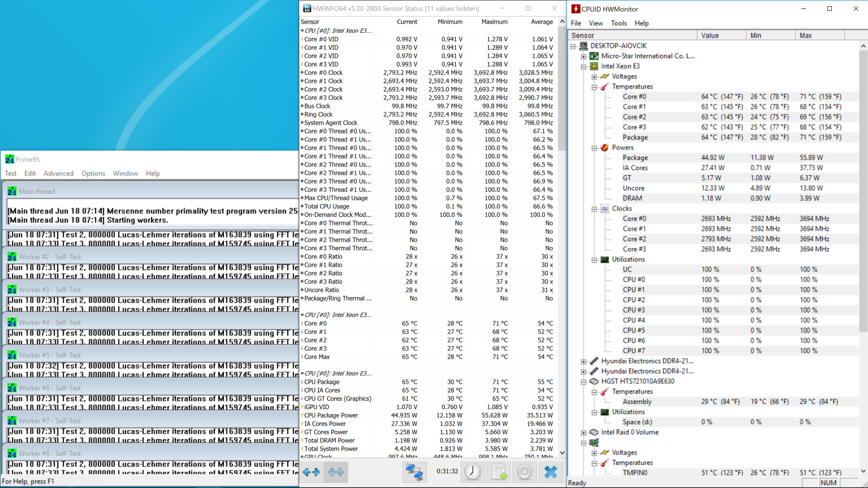Select the CPU Package Power row
This screenshot has width=868, height=488.
coord(428,415)
